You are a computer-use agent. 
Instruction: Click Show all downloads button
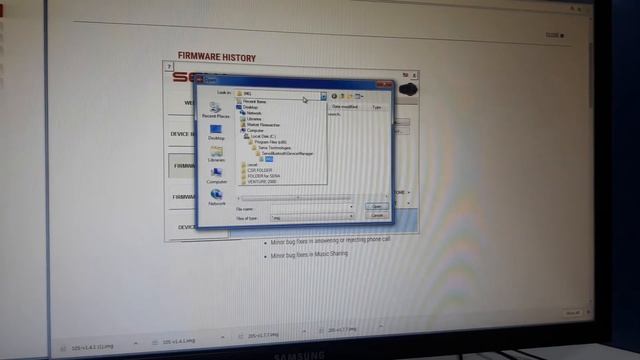572,313
